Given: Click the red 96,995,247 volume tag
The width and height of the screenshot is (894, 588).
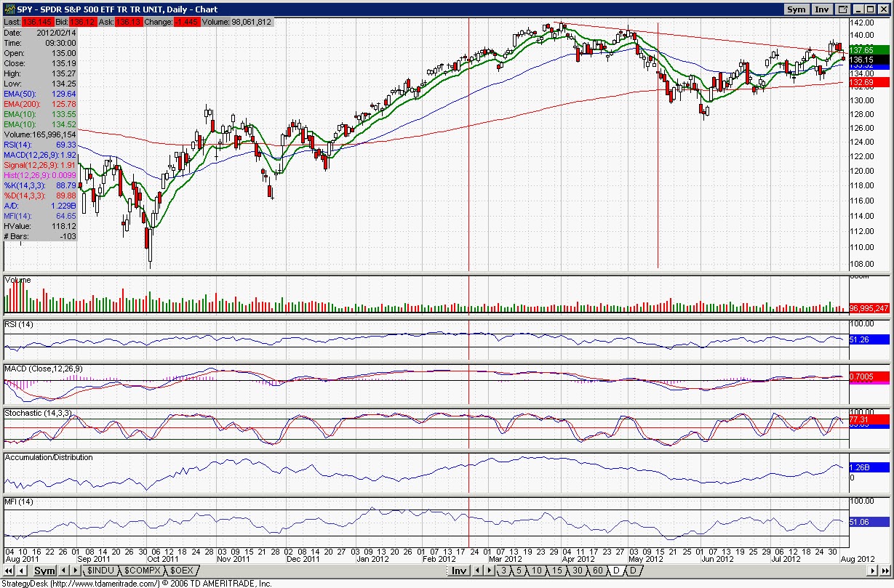Looking at the screenshot, I should pos(869,308).
